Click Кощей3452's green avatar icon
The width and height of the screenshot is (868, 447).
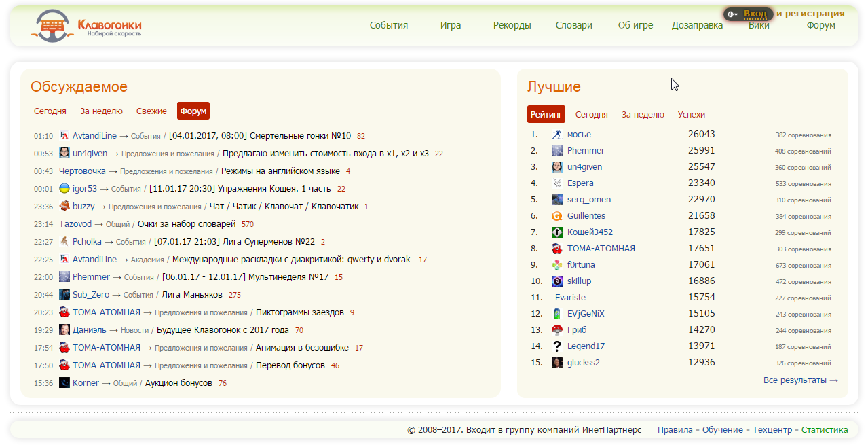click(557, 232)
